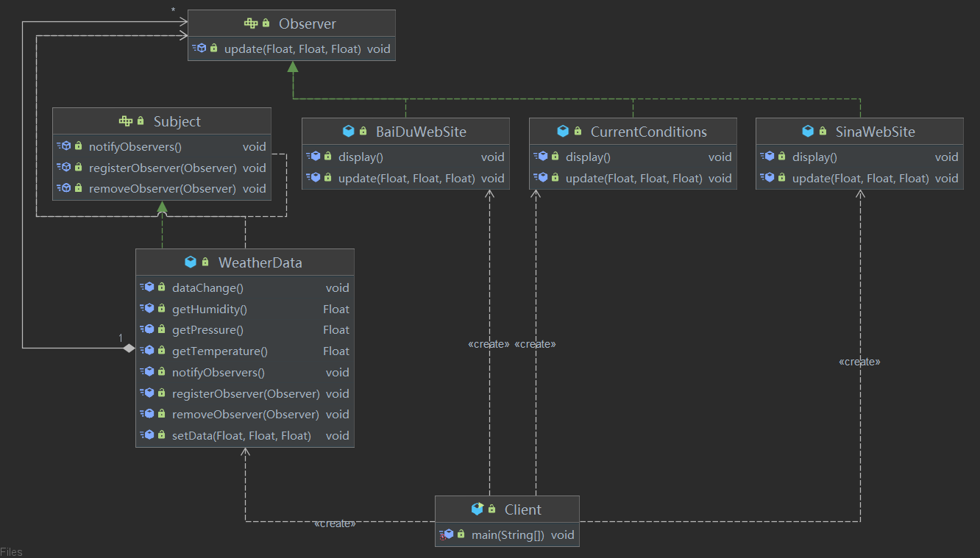Click the lock icon beside Subject registerObserver

[x=78, y=168]
